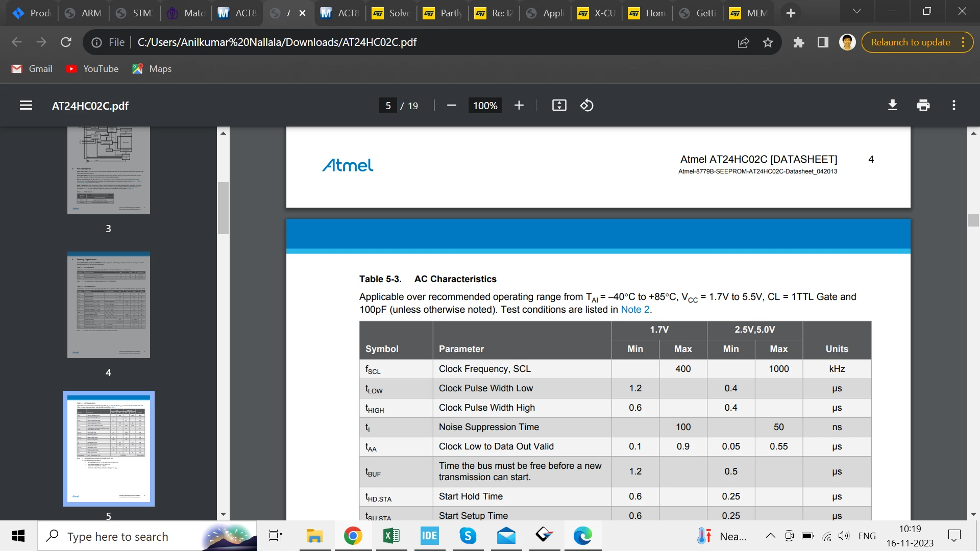Open the Extensions puzzle icon

(x=799, y=42)
